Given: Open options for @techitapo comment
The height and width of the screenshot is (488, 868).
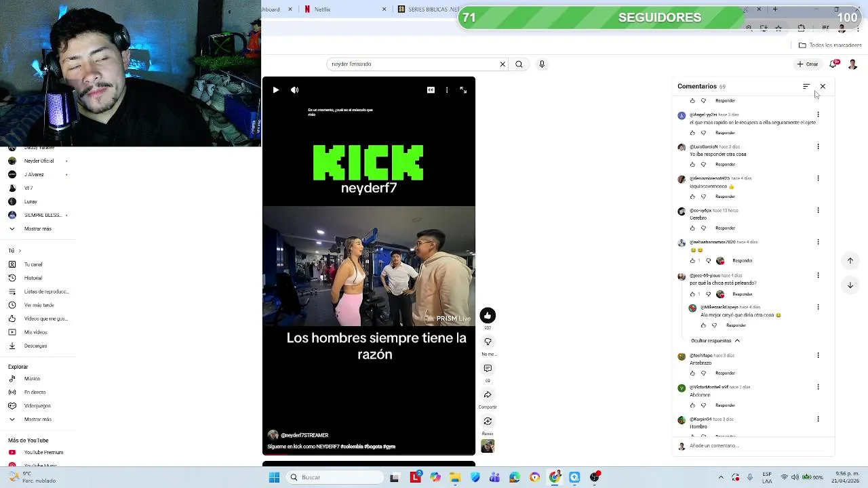Looking at the screenshot, I should click(x=818, y=355).
